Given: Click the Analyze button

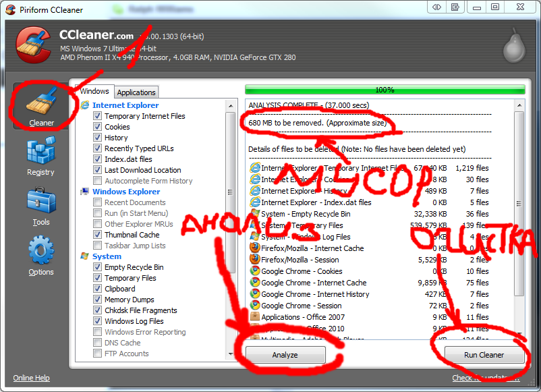Looking at the screenshot, I should [x=285, y=355].
